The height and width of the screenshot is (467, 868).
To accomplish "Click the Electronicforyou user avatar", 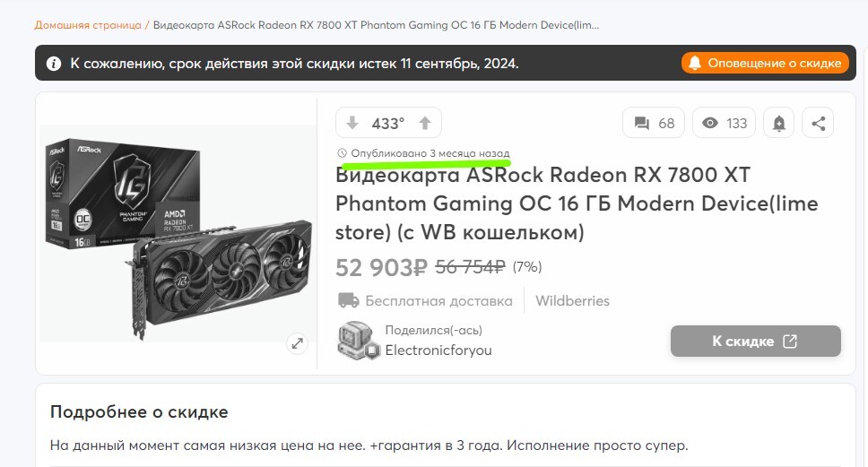I will (x=358, y=341).
